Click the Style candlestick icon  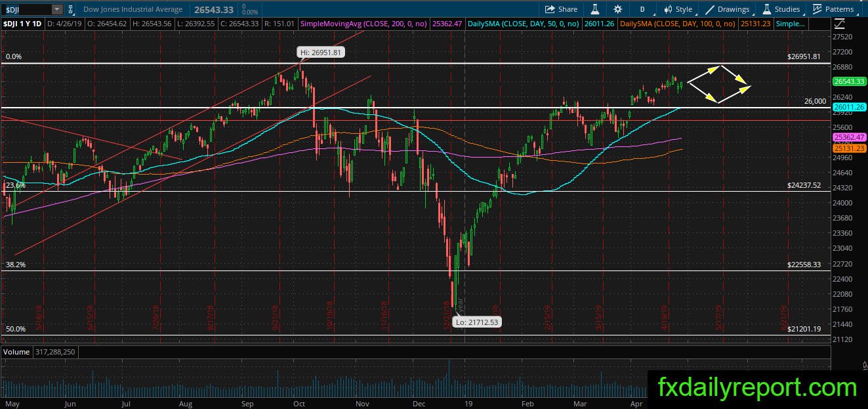point(668,9)
